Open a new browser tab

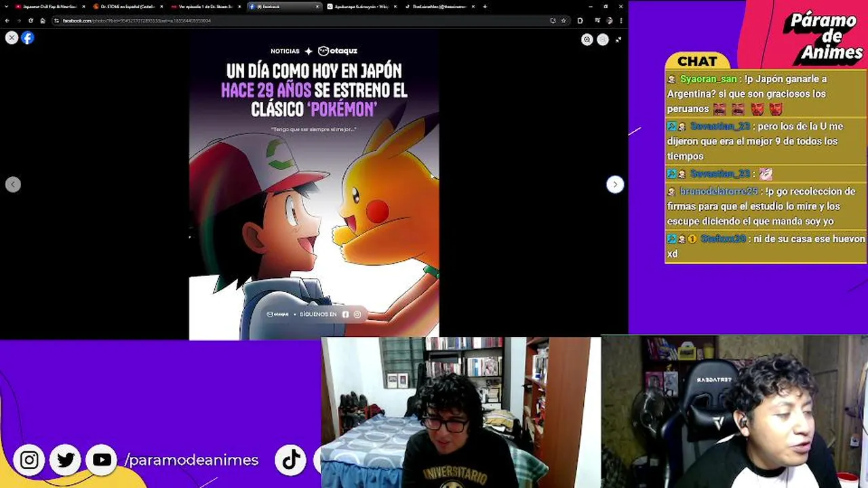485,7
